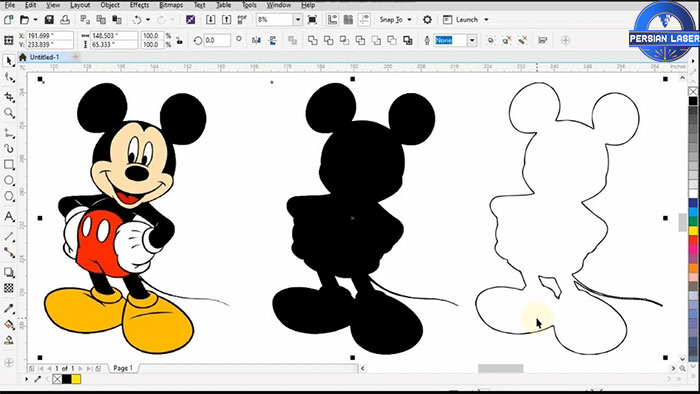Select the Rectangle tool
Viewport: 700px width, 394px height.
pos(9,164)
